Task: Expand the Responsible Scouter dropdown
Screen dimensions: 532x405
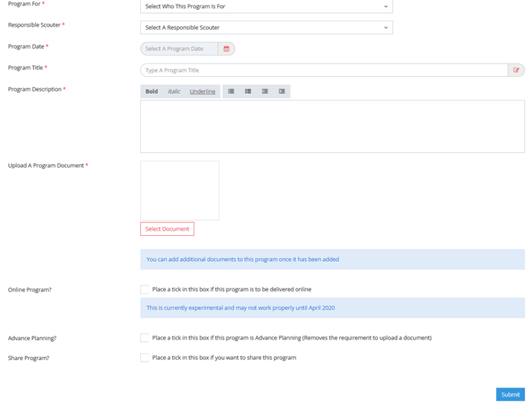Action: coord(266,27)
